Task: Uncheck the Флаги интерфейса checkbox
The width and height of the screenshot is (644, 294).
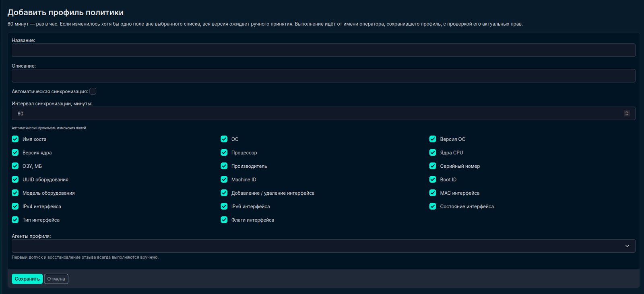Action: (x=224, y=220)
